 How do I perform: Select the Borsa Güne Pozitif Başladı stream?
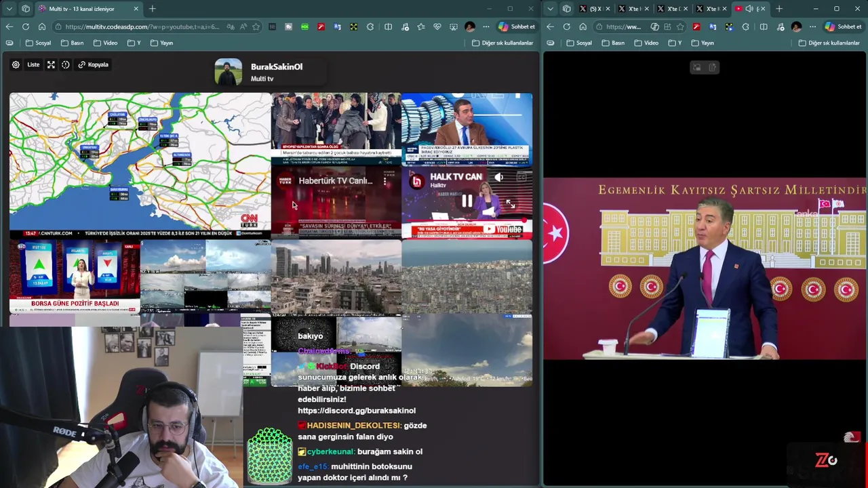tap(75, 275)
